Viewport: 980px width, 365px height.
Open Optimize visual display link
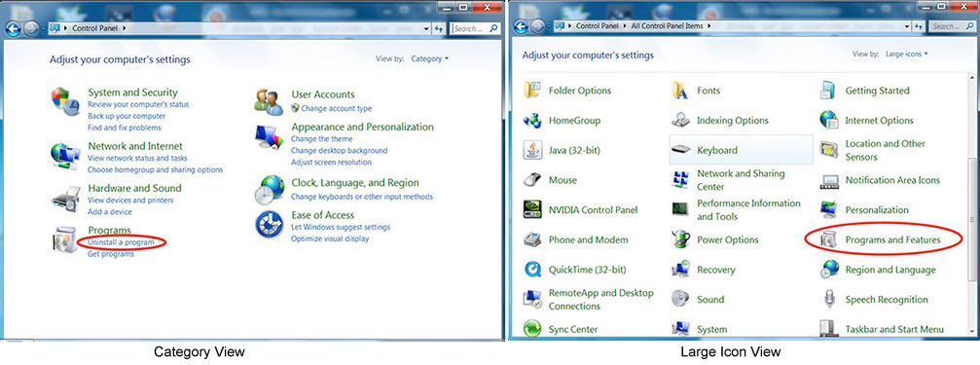coord(330,238)
